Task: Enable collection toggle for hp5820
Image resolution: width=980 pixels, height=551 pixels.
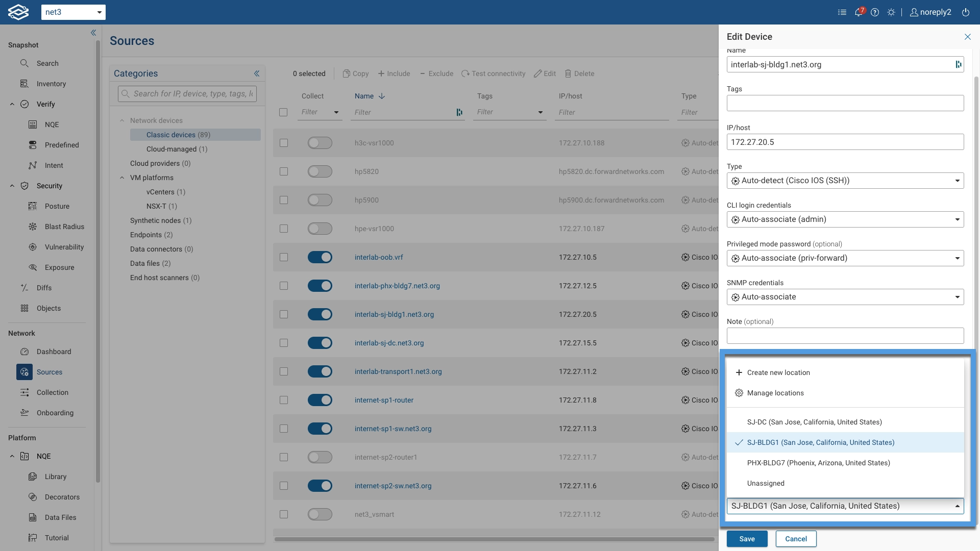Action: point(320,171)
